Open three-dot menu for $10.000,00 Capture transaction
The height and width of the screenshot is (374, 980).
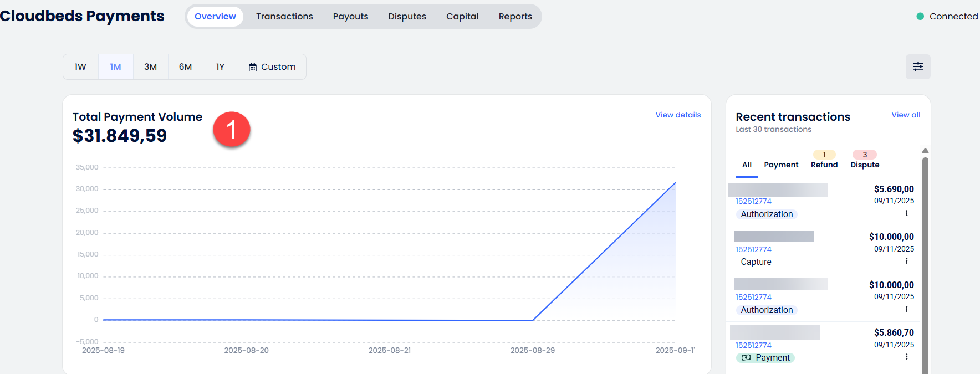[x=906, y=261]
